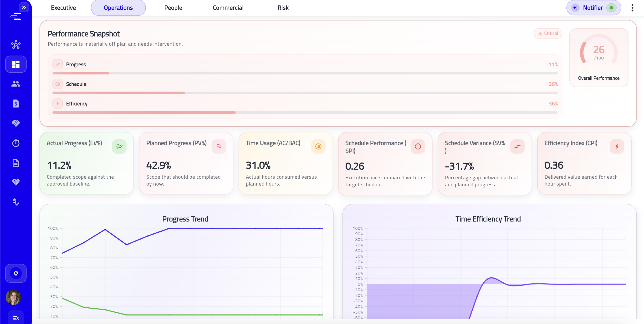Click the handshake sidebar icon
Viewport: 644px width, 324px height.
16,123
